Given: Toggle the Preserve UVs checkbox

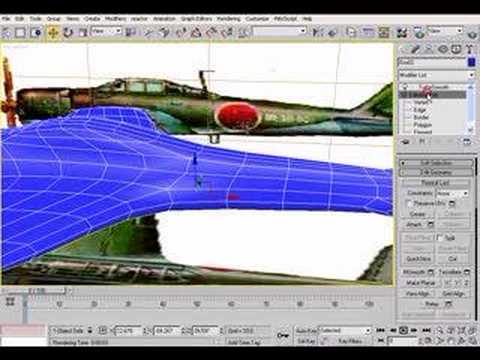Looking at the screenshot, I should point(409,203).
